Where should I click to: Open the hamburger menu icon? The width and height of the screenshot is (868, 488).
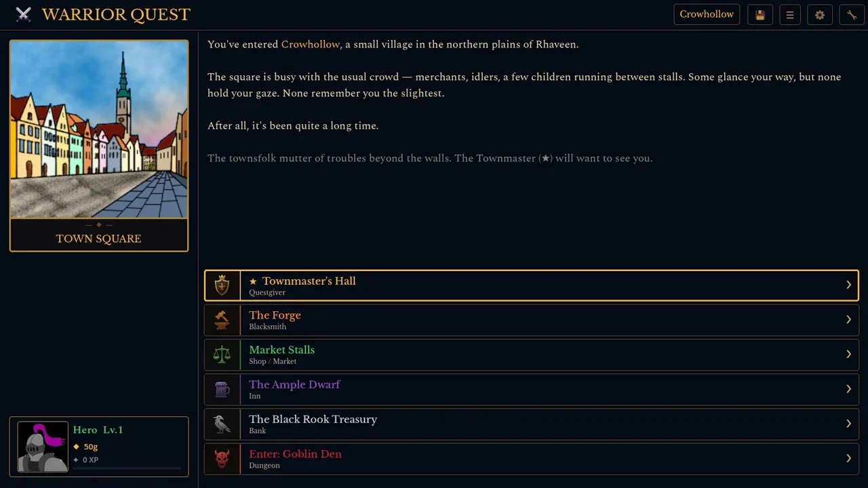(790, 15)
